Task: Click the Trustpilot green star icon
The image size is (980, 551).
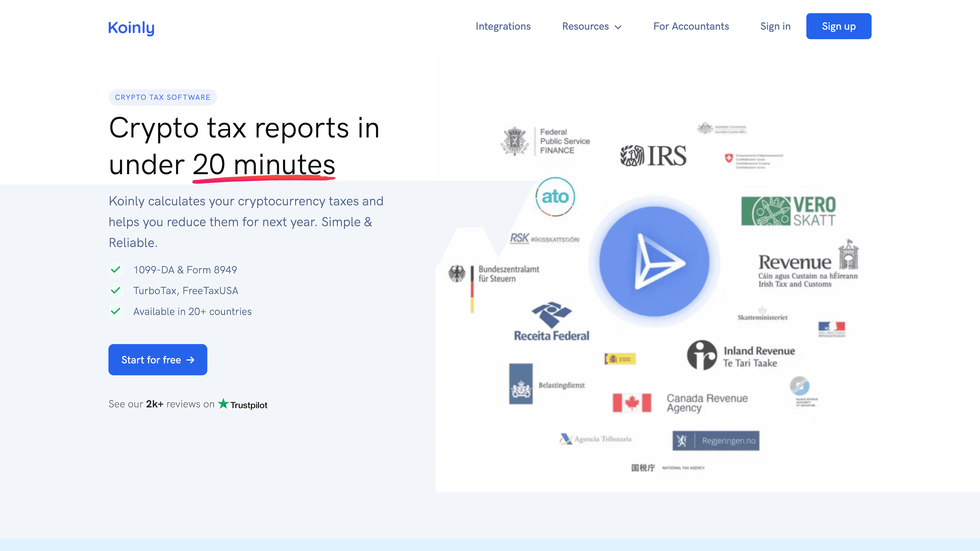Action: point(223,404)
